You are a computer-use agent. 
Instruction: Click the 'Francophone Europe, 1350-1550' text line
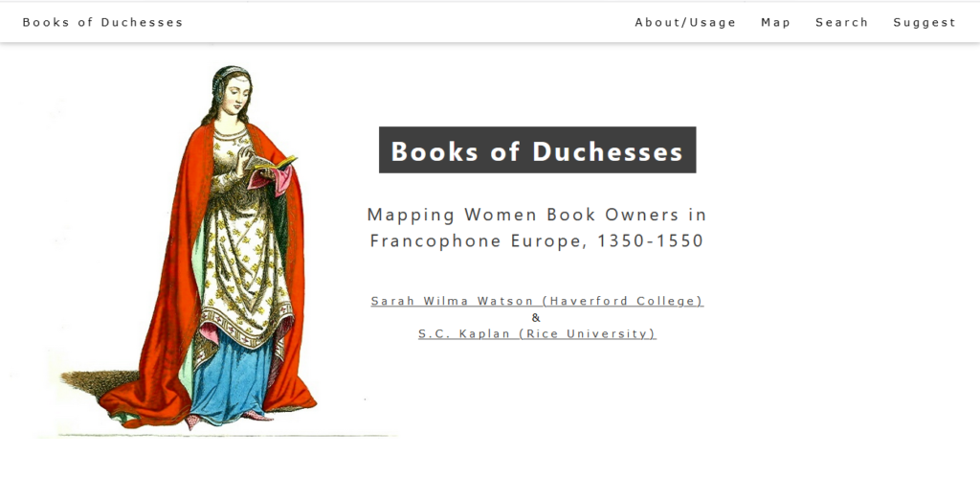pyautogui.click(x=537, y=240)
